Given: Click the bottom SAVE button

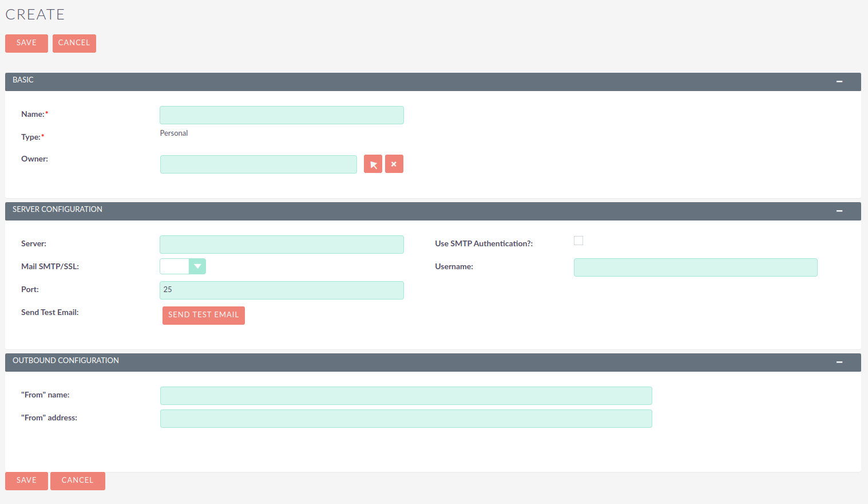Looking at the screenshot, I should pos(26,481).
